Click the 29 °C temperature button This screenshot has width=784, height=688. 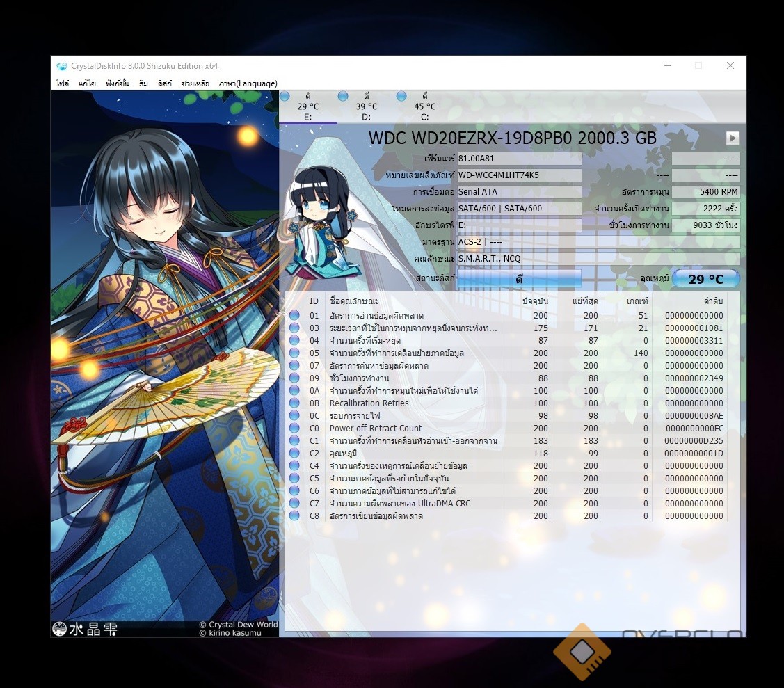pyautogui.click(x=706, y=279)
